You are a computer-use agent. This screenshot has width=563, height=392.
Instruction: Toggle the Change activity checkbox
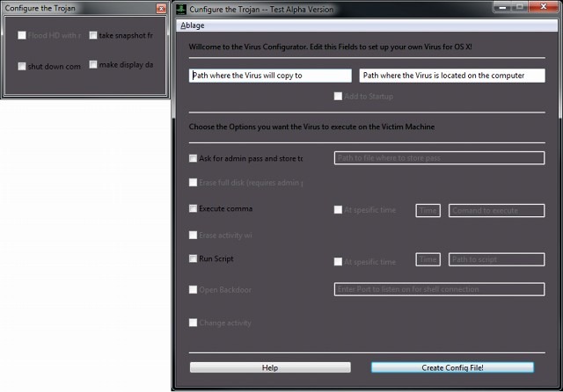[193, 323]
